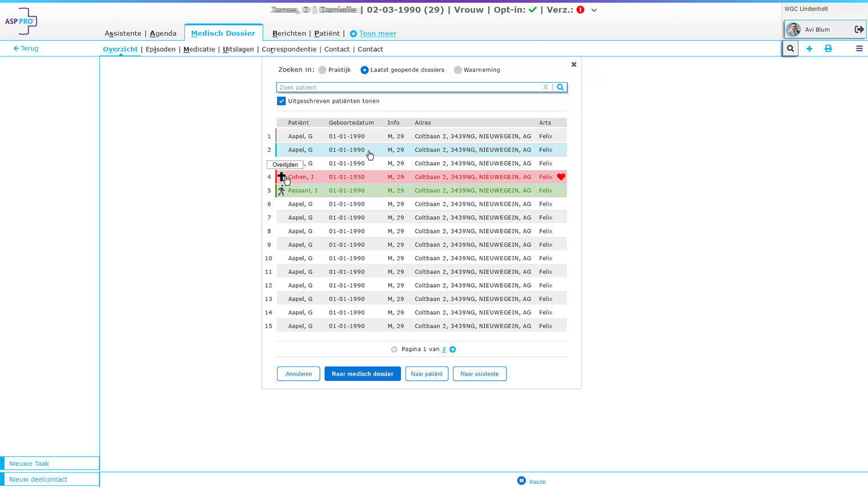Open the Agenda tab

(163, 33)
